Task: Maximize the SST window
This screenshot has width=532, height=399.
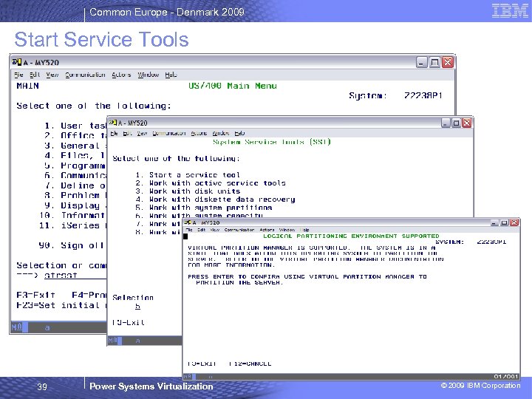Action: pyautogui.click(x=457, y=123)
